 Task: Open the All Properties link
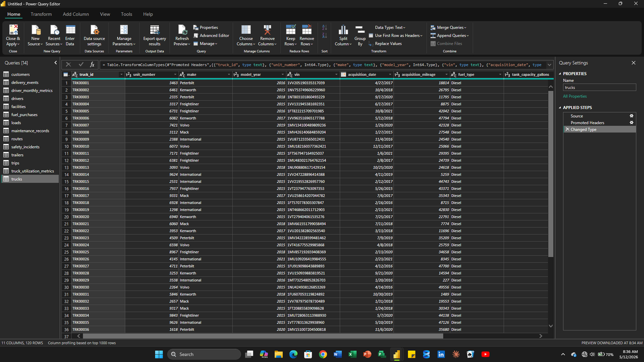(x=574, y=96)
